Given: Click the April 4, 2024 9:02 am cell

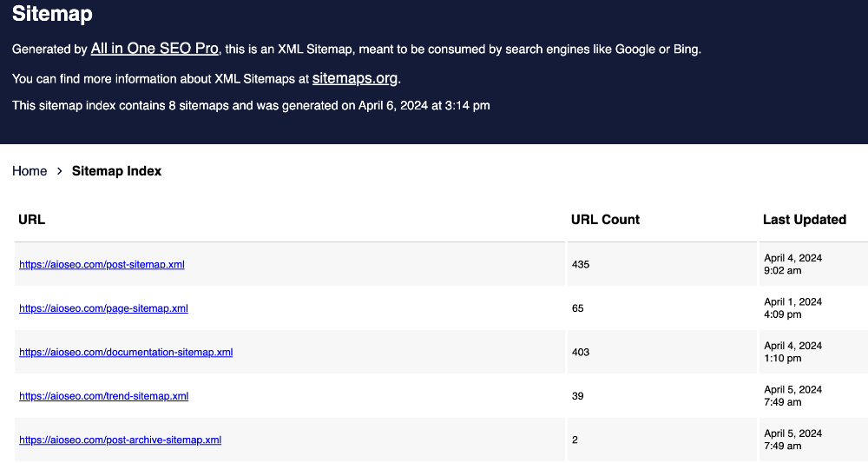Looking at the screenshot, I should pos(792,264).
